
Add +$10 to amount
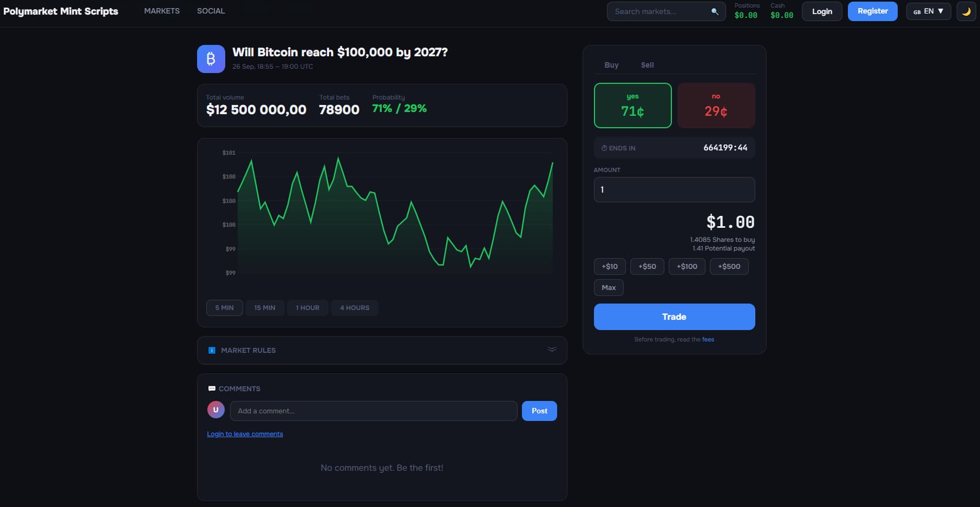[610, 267]
